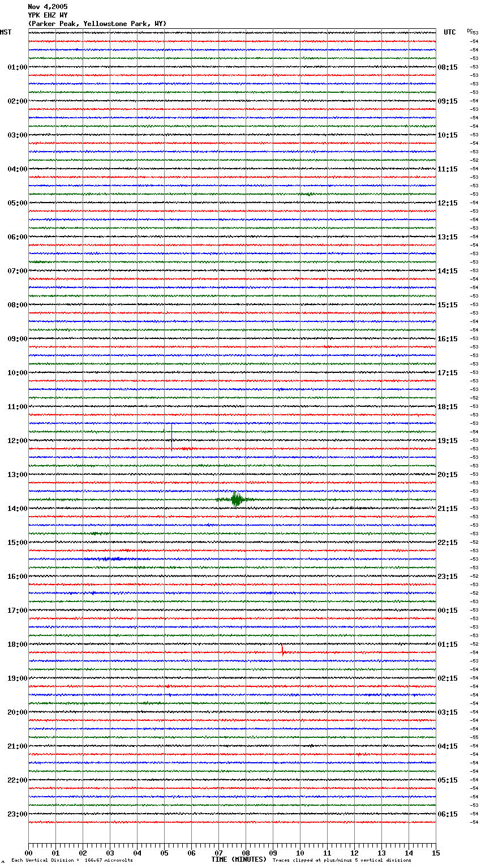Select the 23:00 MST time label
The height and width of the screenshot is (868, 481).
pyautogui.click(x=18, y=814)
